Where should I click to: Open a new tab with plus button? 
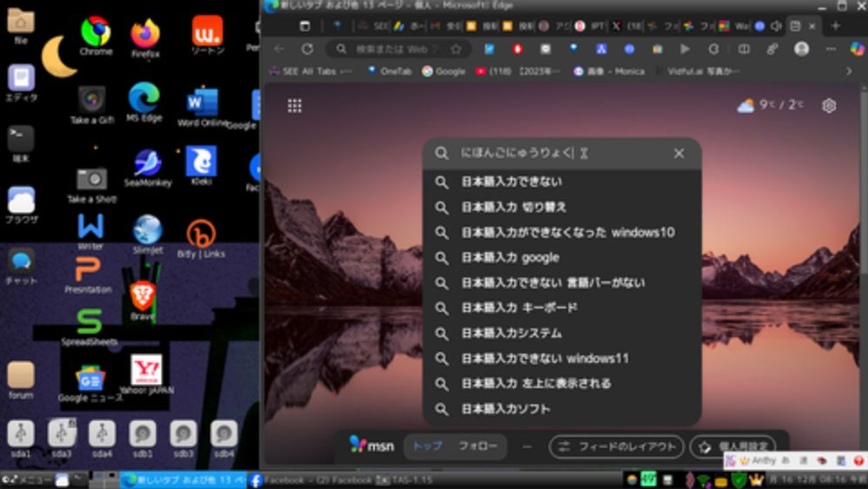(836, 25)
